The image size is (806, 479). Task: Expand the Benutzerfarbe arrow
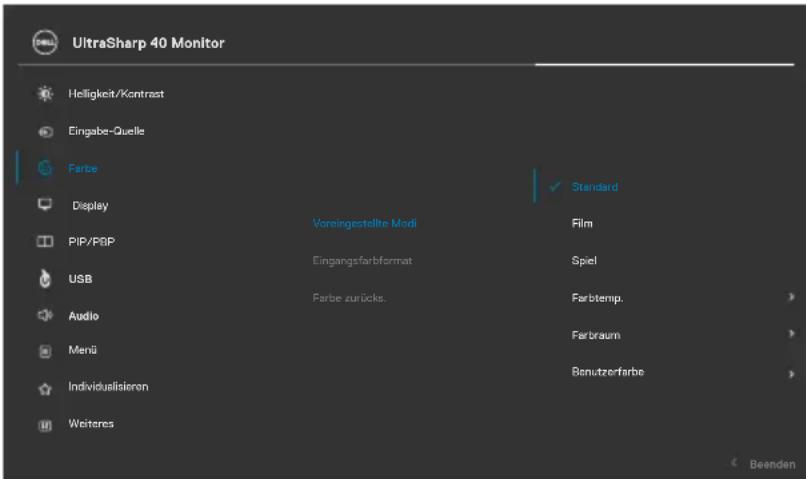pyautogui.click(x=791, y=374)
